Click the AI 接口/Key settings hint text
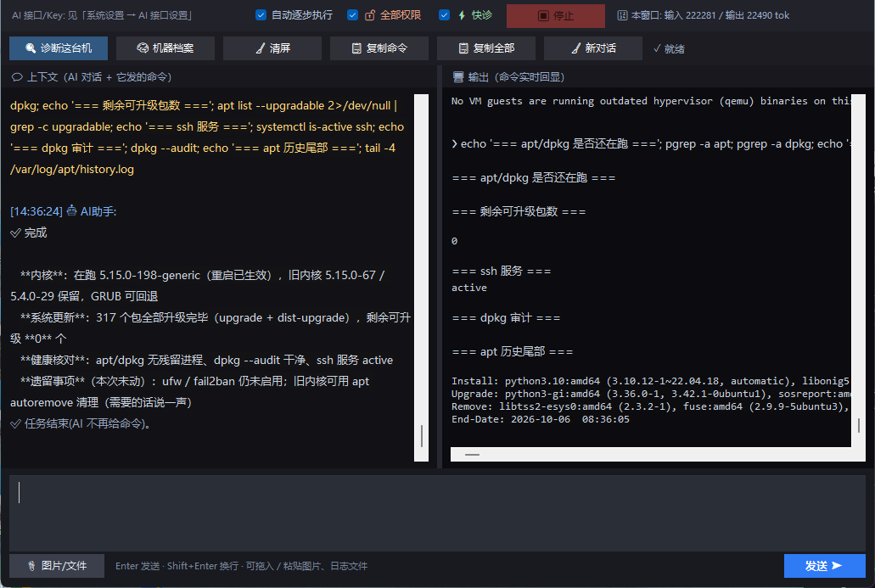Screen dimensions: 875x588 pos(102,15)
